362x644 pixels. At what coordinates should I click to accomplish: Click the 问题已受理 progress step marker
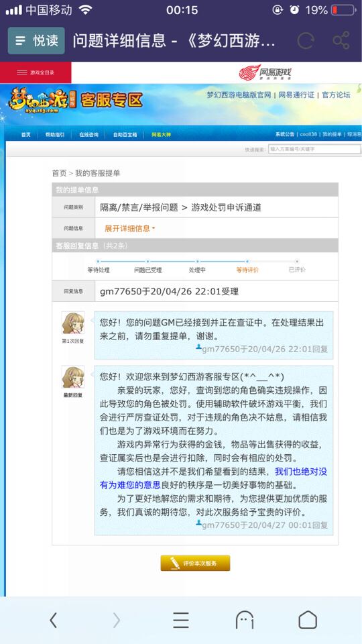pyautogui.click(x=147, y=261)
